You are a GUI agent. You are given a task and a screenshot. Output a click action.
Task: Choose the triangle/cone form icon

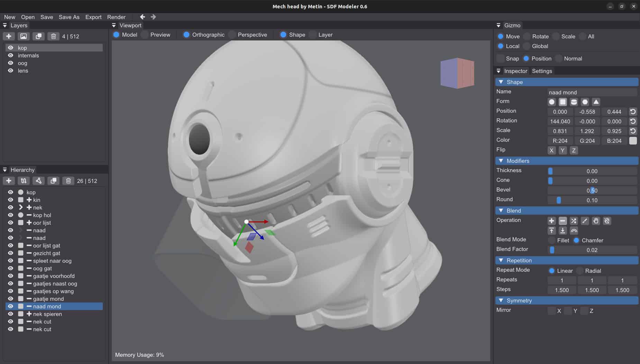point(596,102)
